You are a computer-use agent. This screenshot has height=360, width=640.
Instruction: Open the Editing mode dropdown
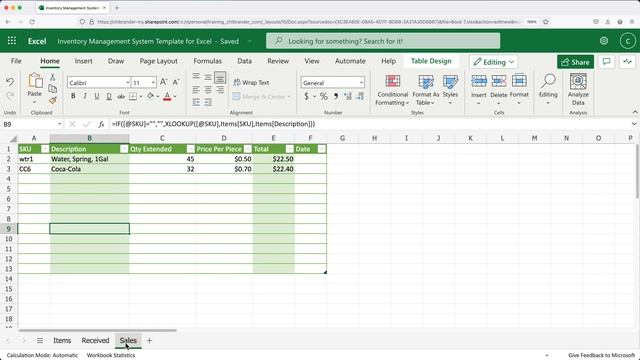click(493, 62)
